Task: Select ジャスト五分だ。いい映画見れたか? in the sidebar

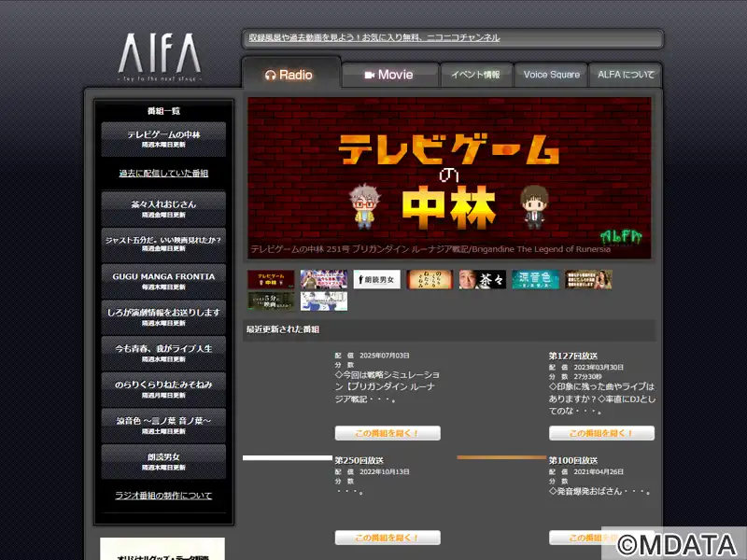Action: click(x=163, y=245)
